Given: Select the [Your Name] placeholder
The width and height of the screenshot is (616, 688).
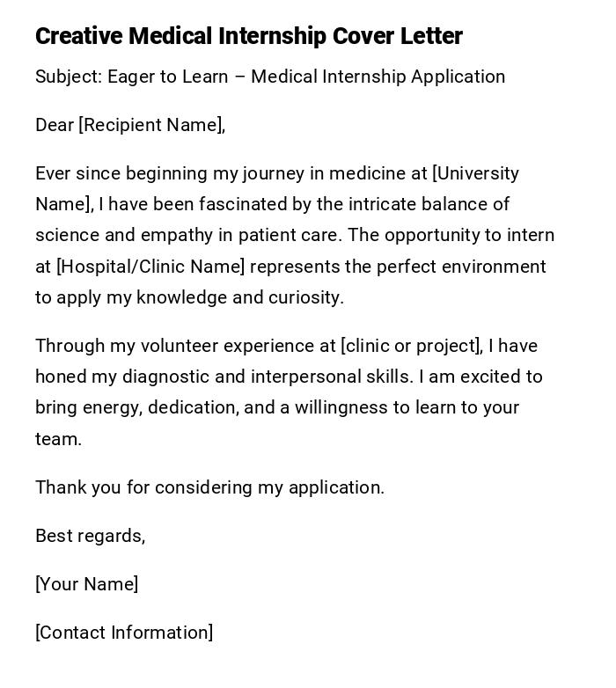Looking at the screenshot, I should pos(86,584).
